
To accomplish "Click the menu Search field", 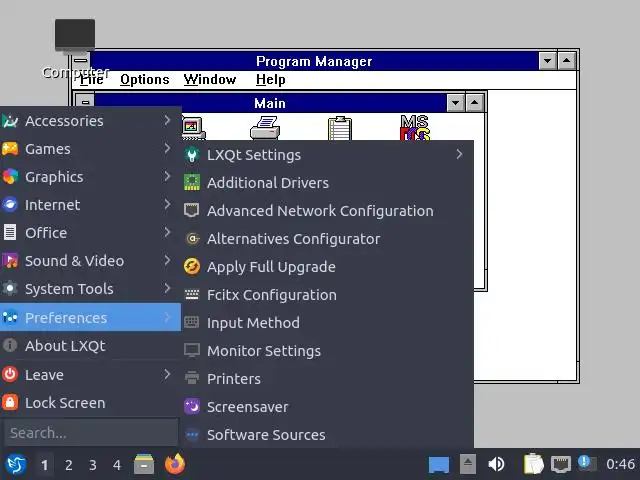I will coord(91,432).
